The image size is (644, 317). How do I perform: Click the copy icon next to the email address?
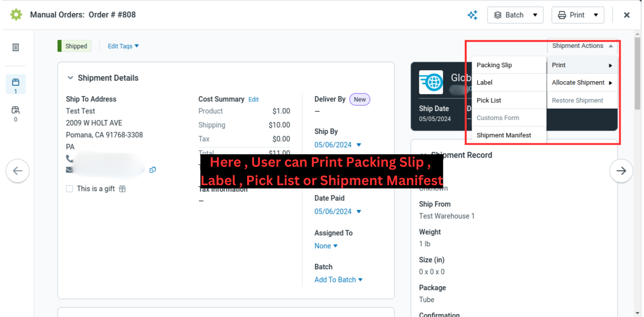point(152,170)
